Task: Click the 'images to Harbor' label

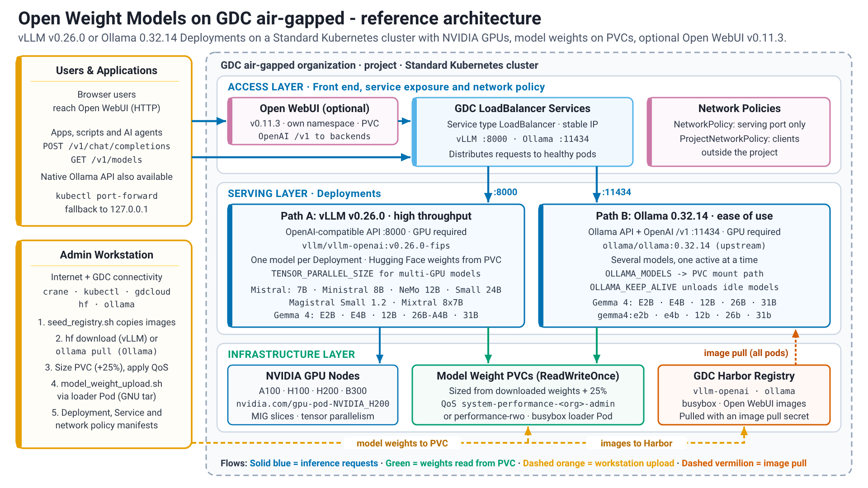Action: coord(637,443)
